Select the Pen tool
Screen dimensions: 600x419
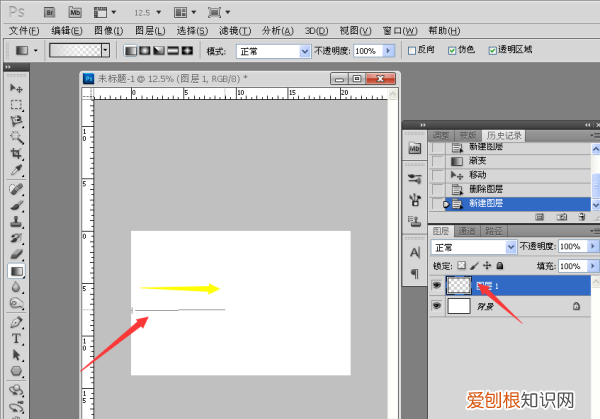[16, 322]
